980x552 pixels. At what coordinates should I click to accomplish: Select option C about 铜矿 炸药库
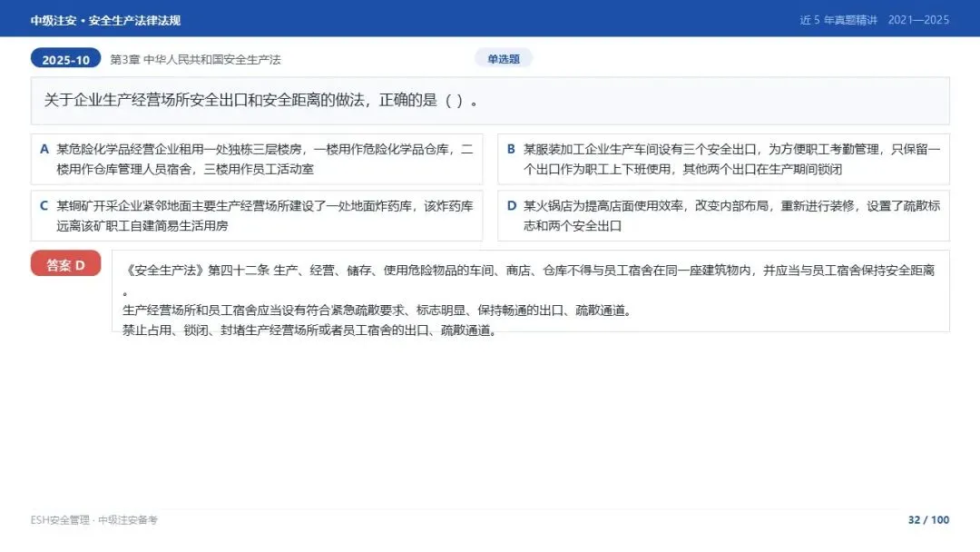[x=257, y=216]
